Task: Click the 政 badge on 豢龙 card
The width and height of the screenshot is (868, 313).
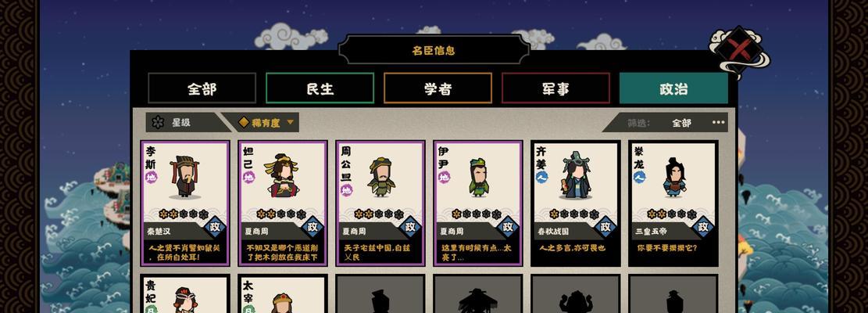Action: click(x=703, y=227)
